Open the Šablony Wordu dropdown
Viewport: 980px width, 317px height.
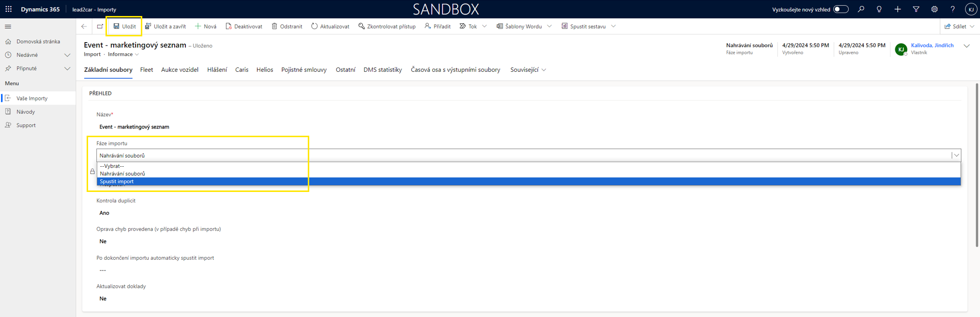coord(549,27)
